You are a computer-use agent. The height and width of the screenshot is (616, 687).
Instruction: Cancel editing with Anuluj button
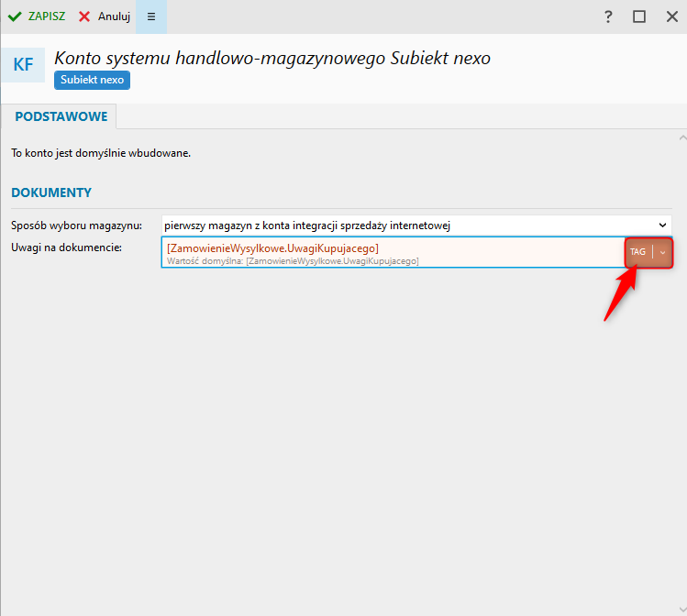[105, 16]
